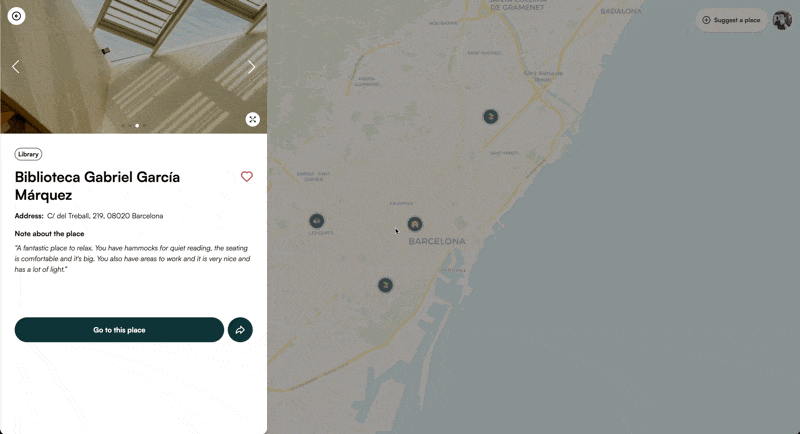Click the quoted review paragraph text

tap(133, 259)
